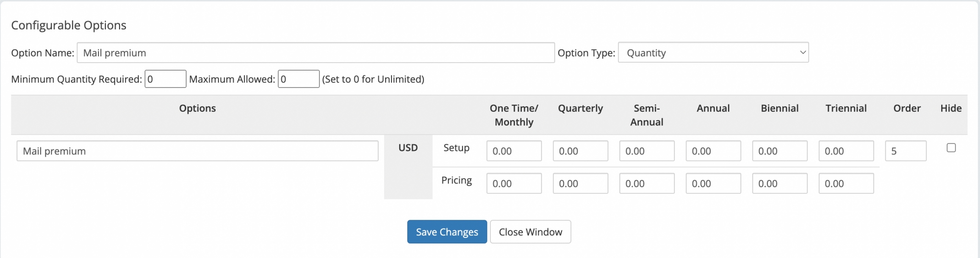Focus the Maximum Allowed field
This screenshot has width=980, height=258.
pyautogui.click(x=298, y=79)
